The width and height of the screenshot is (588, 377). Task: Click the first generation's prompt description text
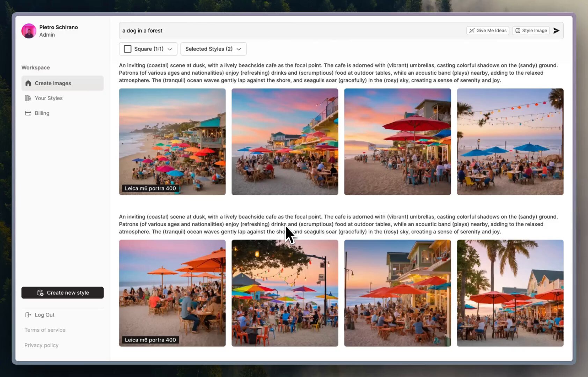pyautogui.click(x=338, y=73)
